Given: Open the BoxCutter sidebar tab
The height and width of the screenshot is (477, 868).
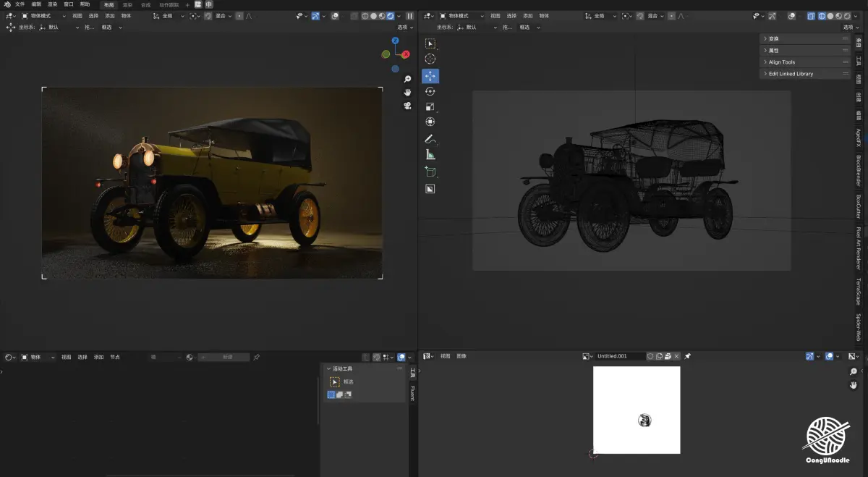Looking at the screenshot, I should tap(859, 206).
